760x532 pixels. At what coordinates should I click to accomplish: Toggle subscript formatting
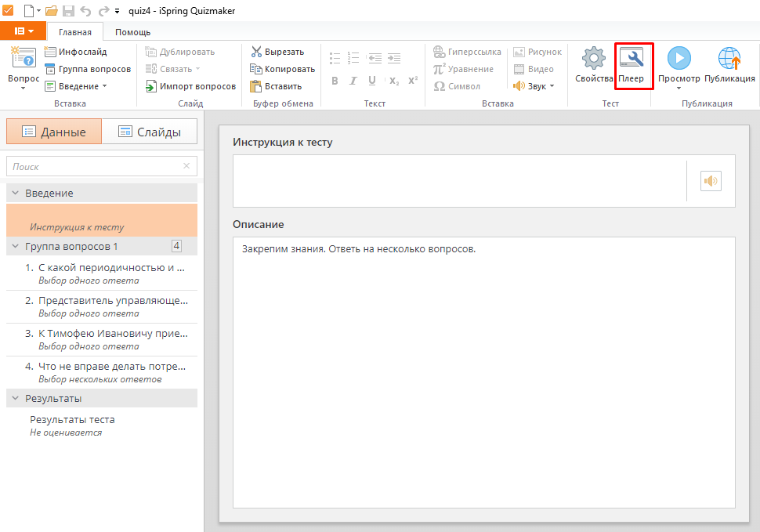tap(394, 81)
